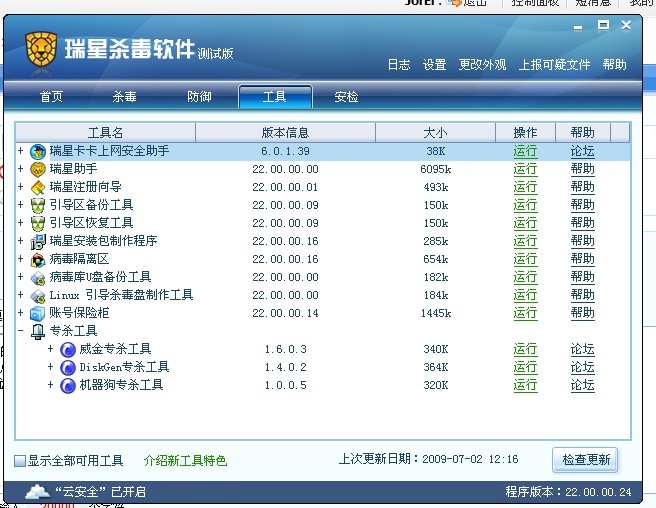Expand the 威金专杀工具 row
The image size is (656, 508).
tap(50, 348)
